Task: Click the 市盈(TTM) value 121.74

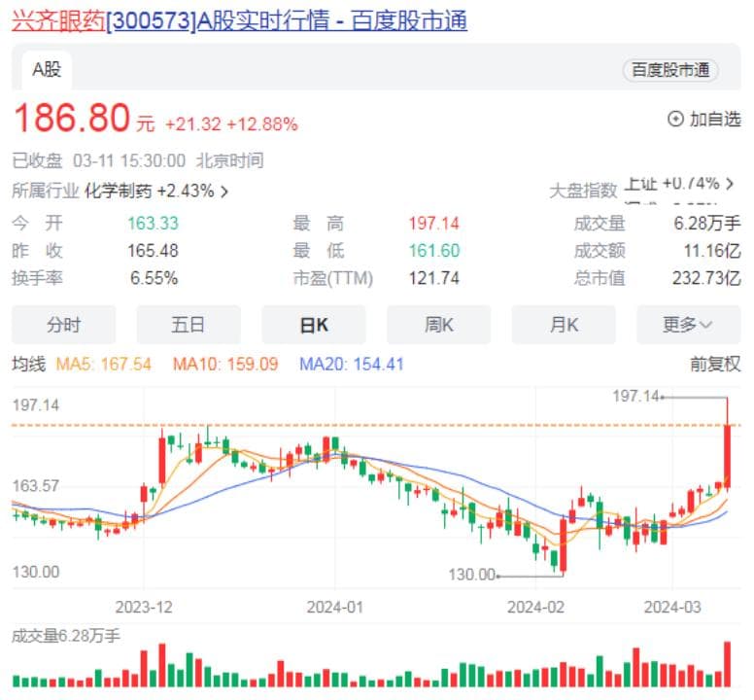Action: 433,278
